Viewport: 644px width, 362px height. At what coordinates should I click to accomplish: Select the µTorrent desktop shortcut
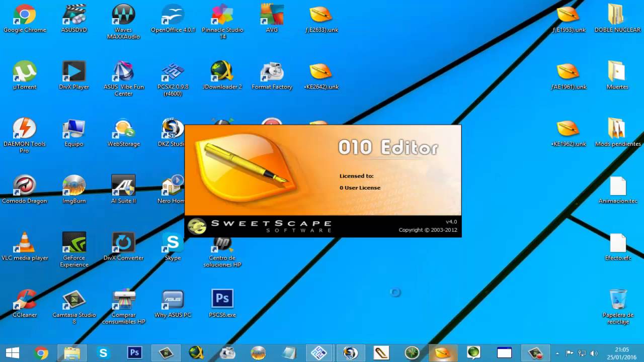[25, 75]
